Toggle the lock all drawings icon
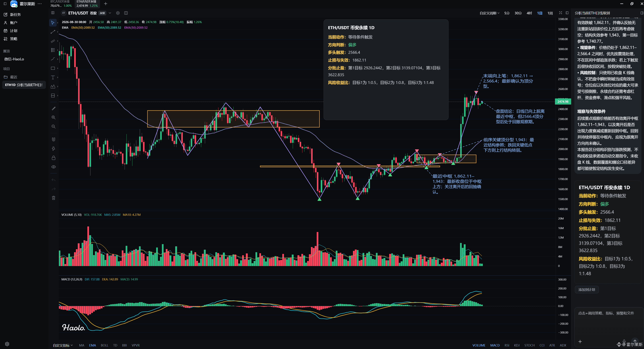 pyautogui.click(x=53, y=158)
